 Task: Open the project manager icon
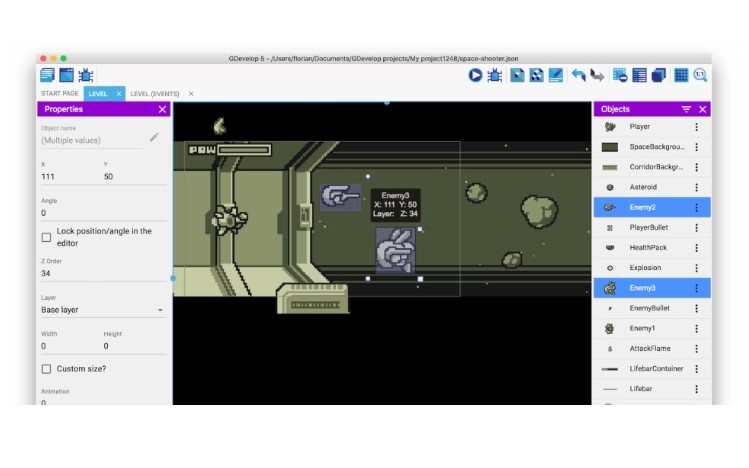[x=47, y=75]
